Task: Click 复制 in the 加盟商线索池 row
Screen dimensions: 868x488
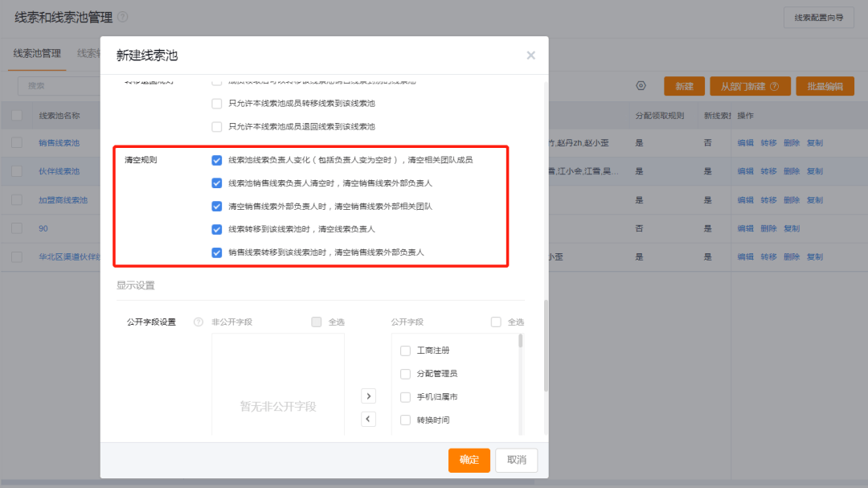Action: 815,200
